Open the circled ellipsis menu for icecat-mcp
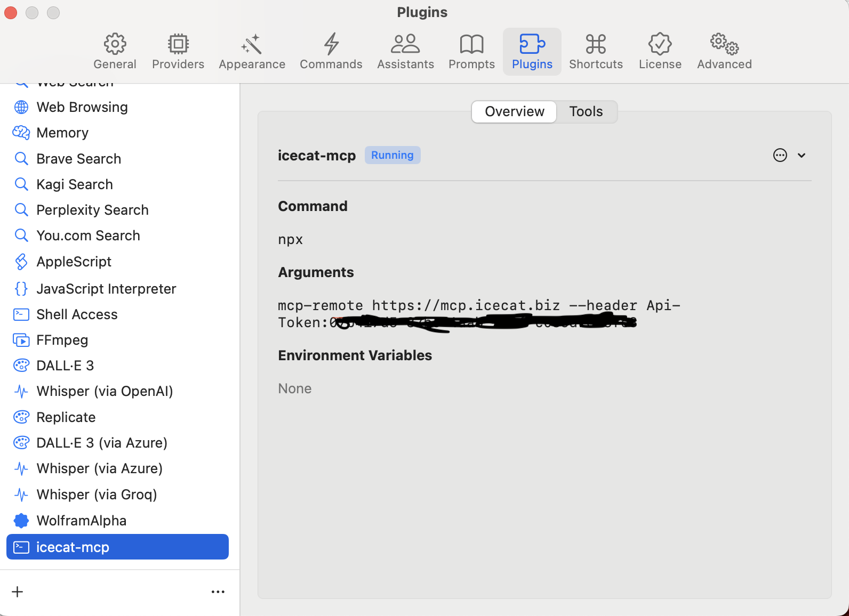This screenshot has width=849, height=616. pos(780,155)
